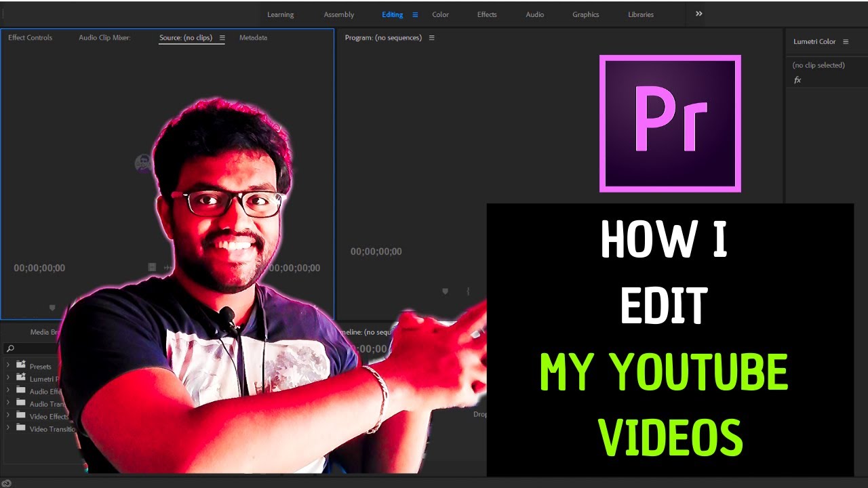This screenshot has width=868, height=488.
Task: Expand the Presets folder
Action: coord(8,366)
